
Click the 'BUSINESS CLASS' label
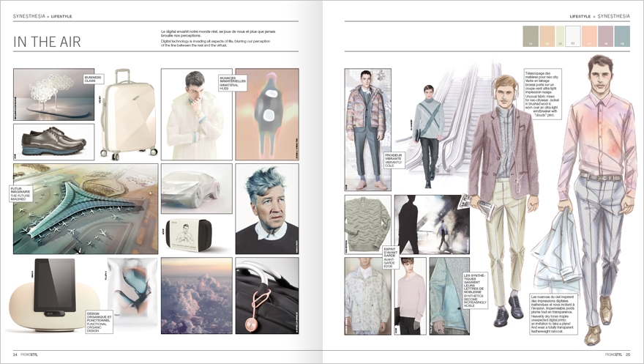pyautogui.click(x=93, y=79)
